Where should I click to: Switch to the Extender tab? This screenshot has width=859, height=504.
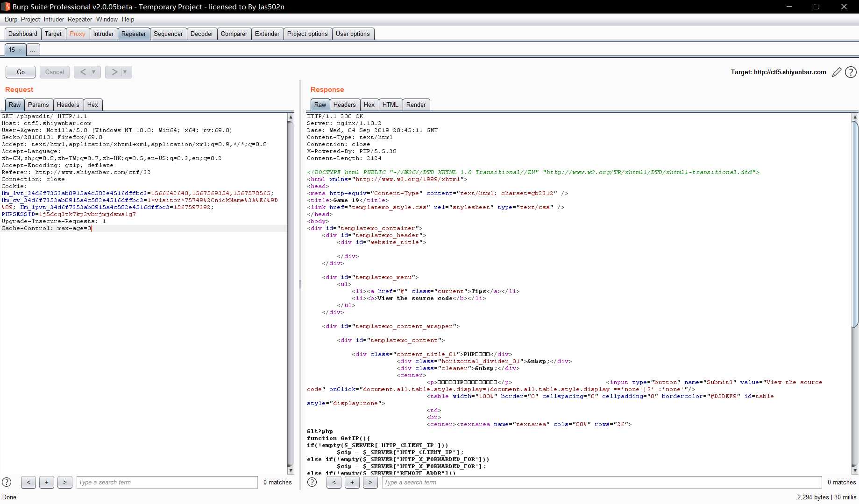click(267, 34)
